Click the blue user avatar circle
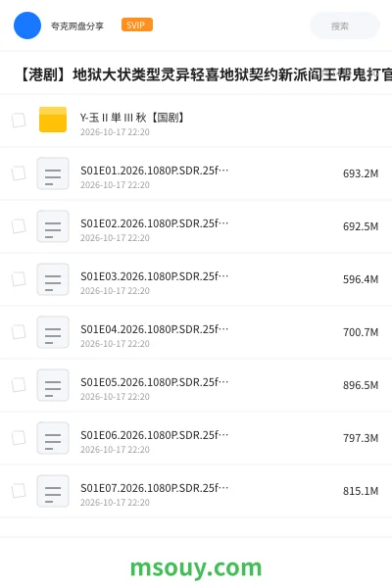 [x=27, y=25]
